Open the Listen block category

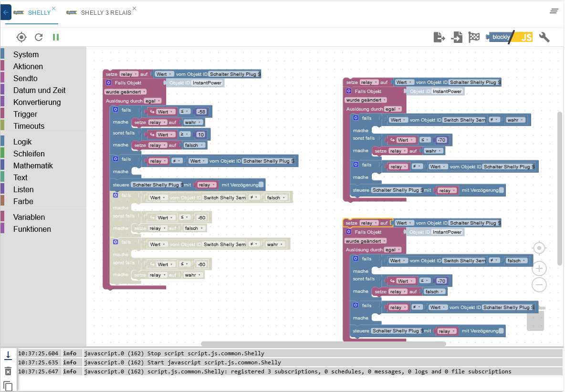point(23,189)
